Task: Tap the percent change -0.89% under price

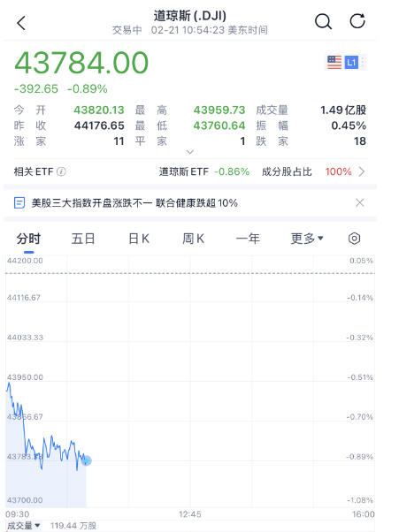Action: (x=88, y=89)
